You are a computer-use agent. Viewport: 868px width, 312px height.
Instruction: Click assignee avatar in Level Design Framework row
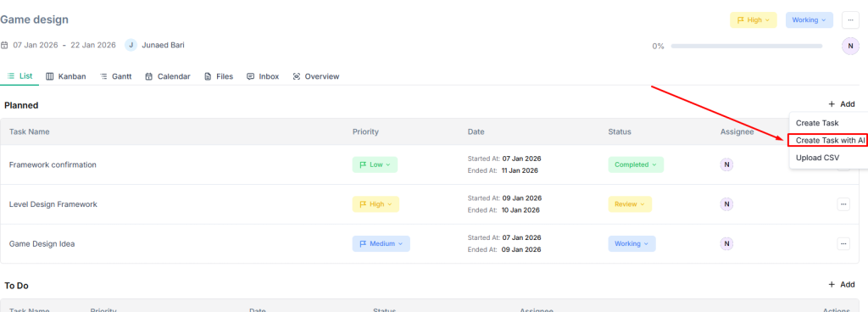pyautogui.click(x=726, y=204)
